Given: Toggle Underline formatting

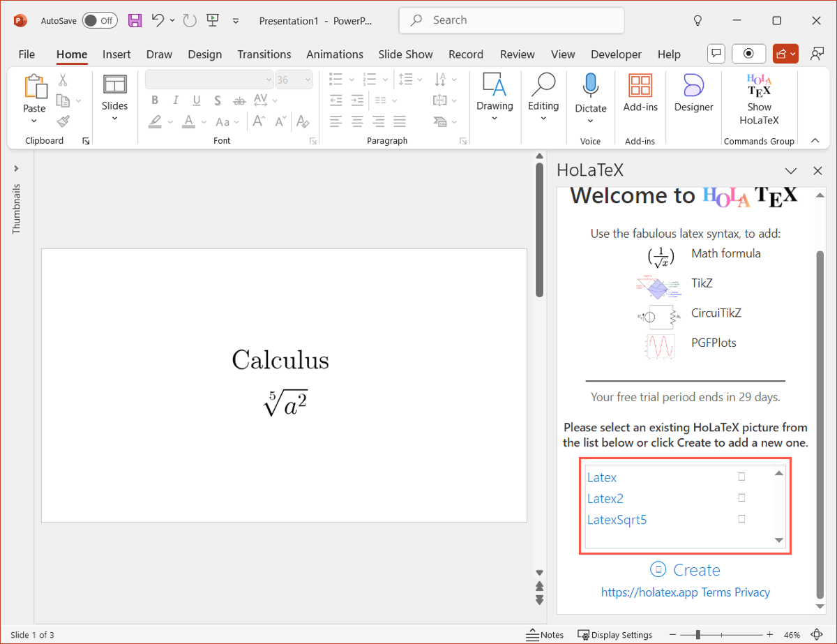Looking at the screenshot, I should (x=197, y=100).
